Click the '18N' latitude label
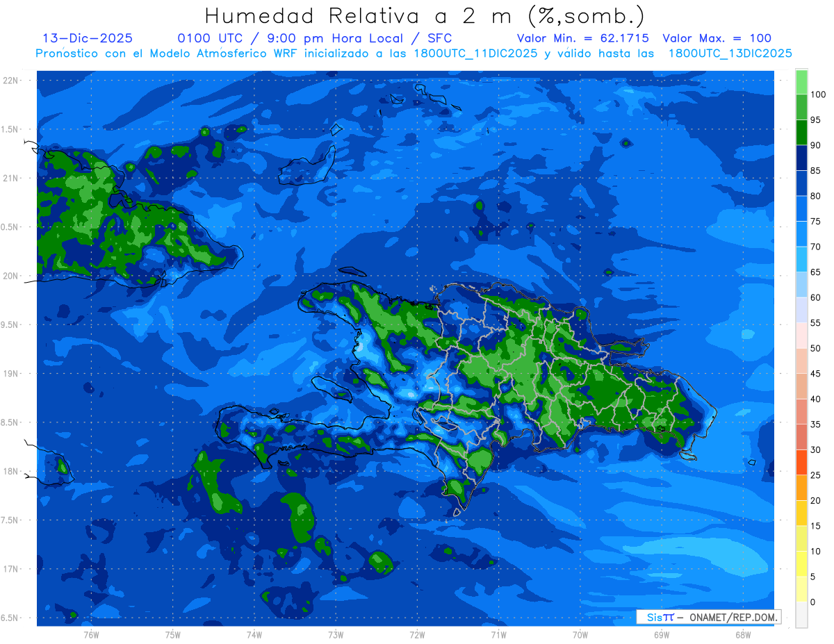The height and width of the screenshot is (644, 834). tap(10, 471)
